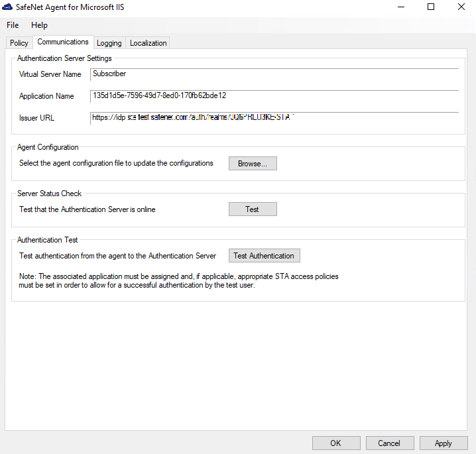Click the 'Issuer URL' label
The height and width of the screenshot is (454, 476).
[x=36, y=118]
